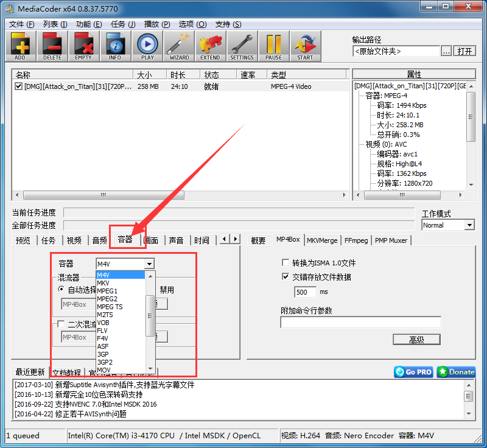
Task: Select MKV from the container dropdown list
Action: click(103, 283)
